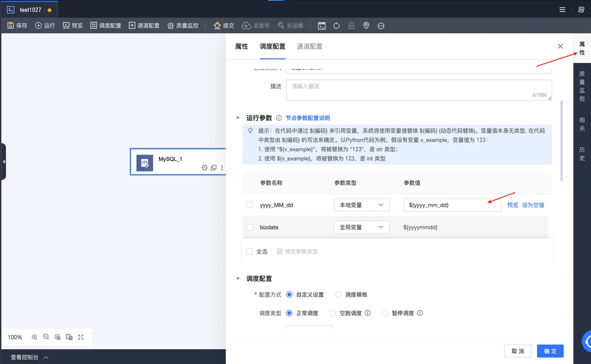Image resolution: width=591 pixels, height=364 pixels.
Task: Collapse the 运行参数 section
Action: 238,118
